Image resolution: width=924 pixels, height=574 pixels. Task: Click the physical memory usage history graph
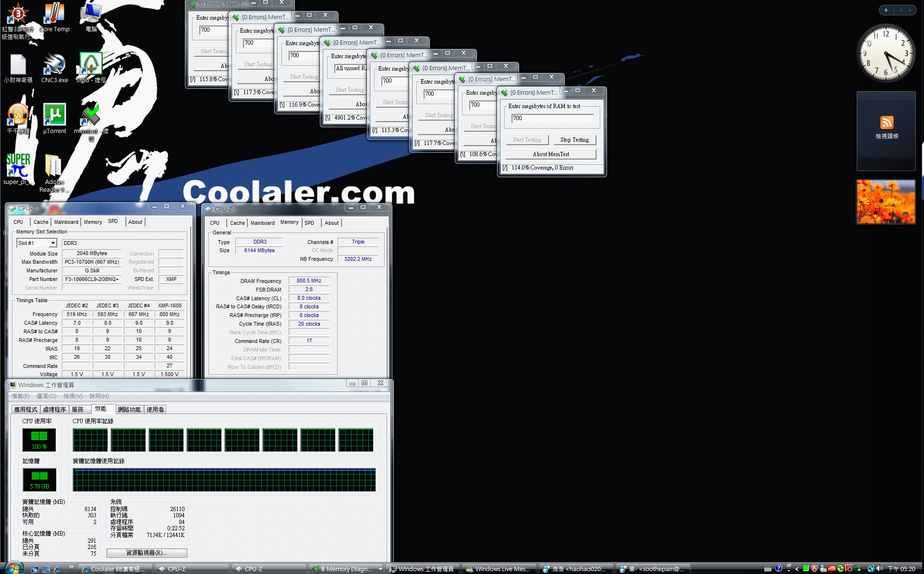point(224,480)
